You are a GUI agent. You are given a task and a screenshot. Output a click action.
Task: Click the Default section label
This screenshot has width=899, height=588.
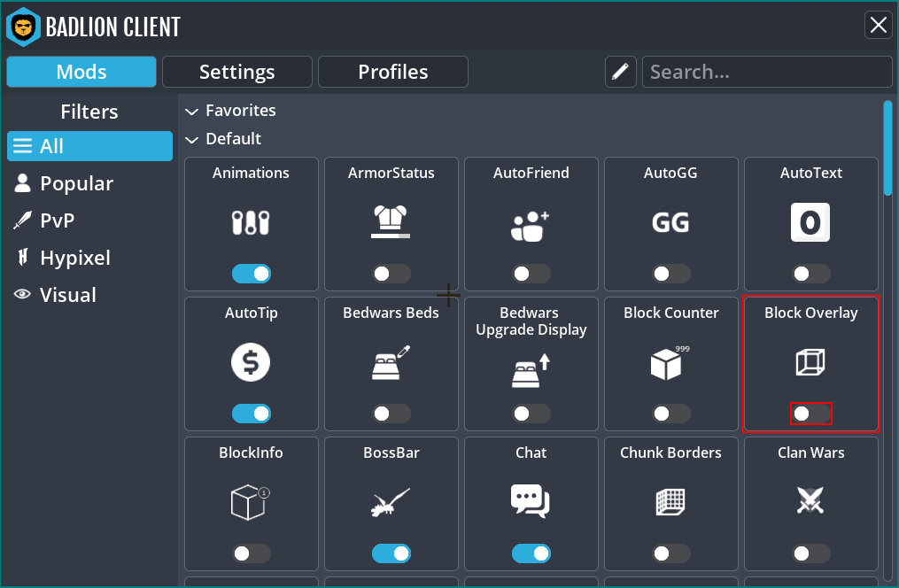(x=233, y=138)
